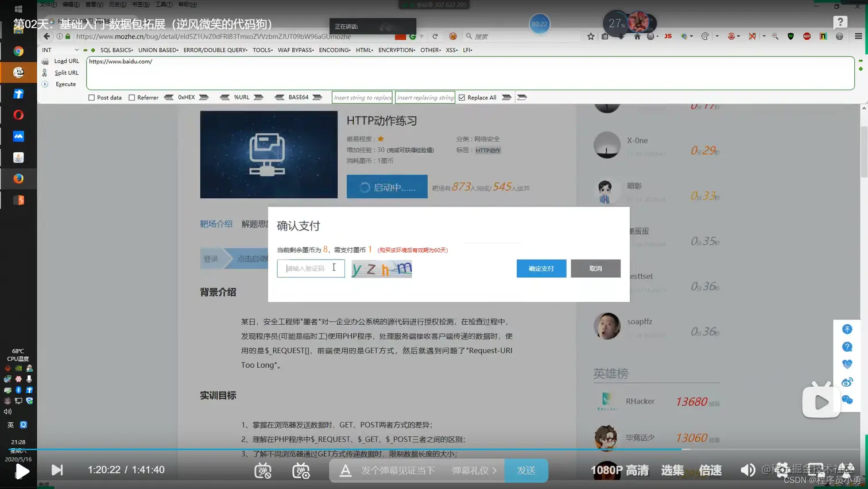The image size is (868, 489).
Task: Click the help question icon on right sidebar
Action: (x=847, y=346)
